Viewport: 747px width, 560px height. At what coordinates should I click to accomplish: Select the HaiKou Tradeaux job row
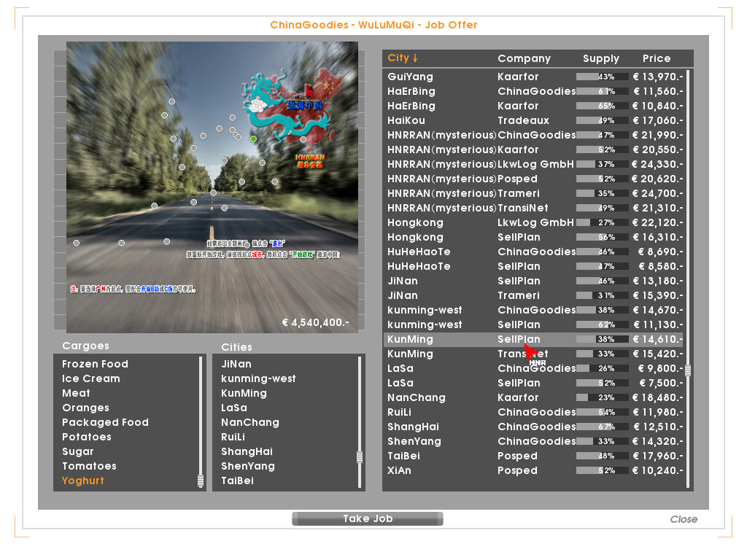pyautogui.click(x=533, y=120)
